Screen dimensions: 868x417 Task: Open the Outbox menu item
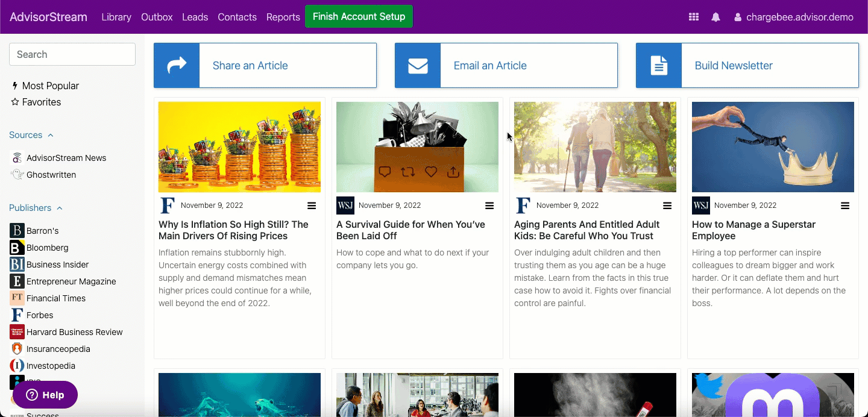tap(157, 17)
